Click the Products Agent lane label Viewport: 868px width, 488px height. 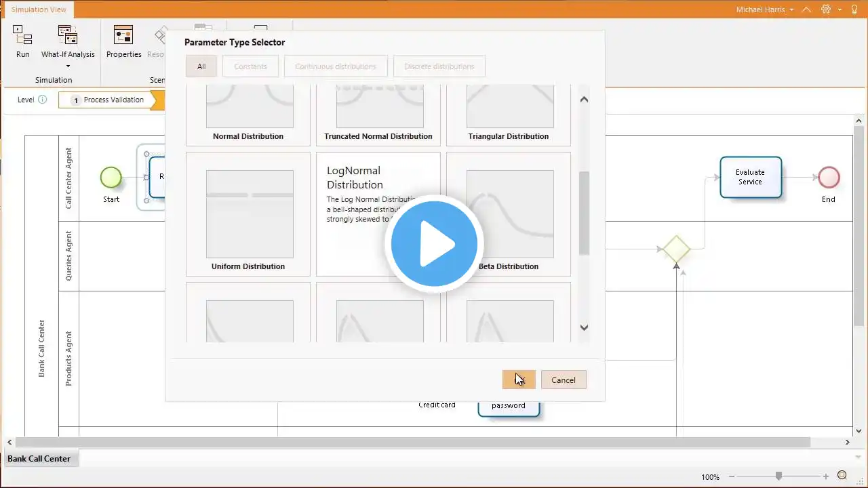pyautogui.click(x=68, y=359)
